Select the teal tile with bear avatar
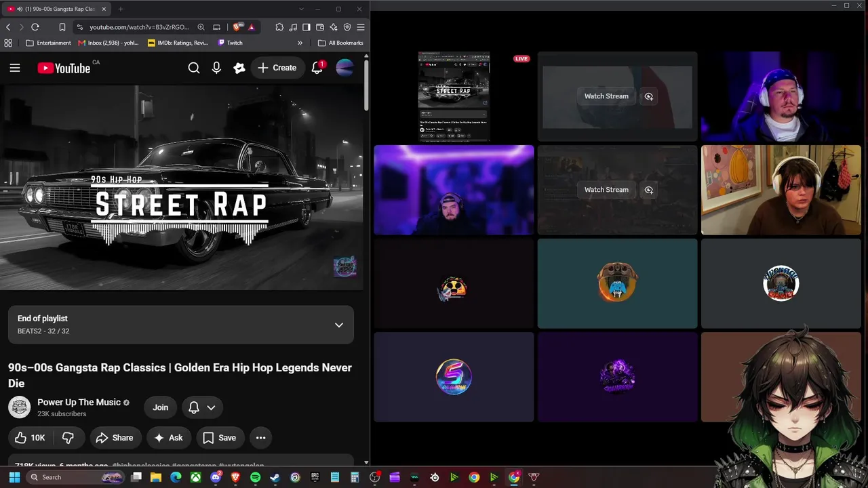The height and width of the screenshot is (488, 868). [617, 283]
